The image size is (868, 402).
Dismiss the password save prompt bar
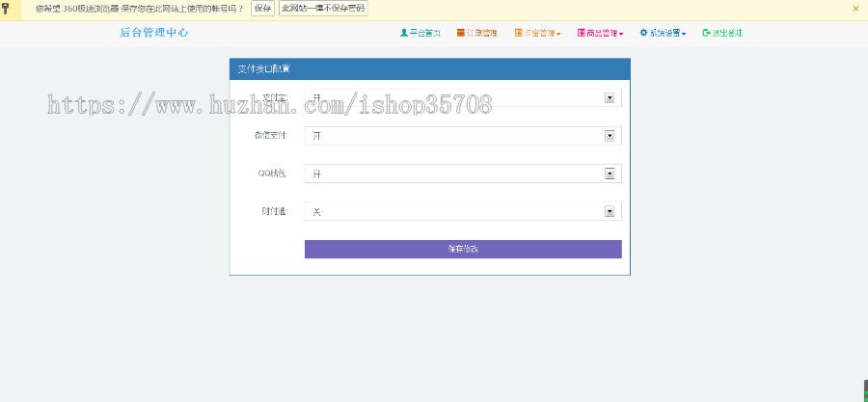(x=855, y=9)
